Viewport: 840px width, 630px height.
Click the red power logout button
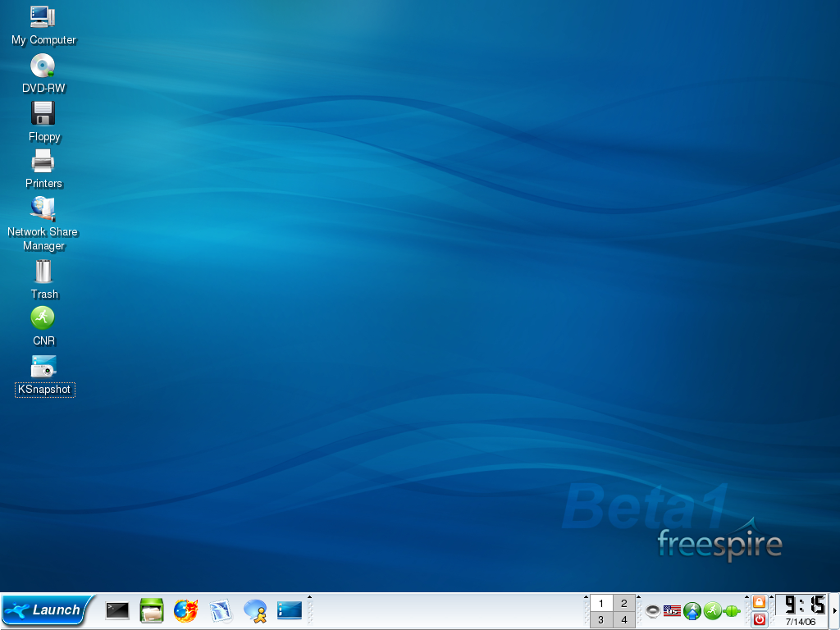(x=759, y=619)
